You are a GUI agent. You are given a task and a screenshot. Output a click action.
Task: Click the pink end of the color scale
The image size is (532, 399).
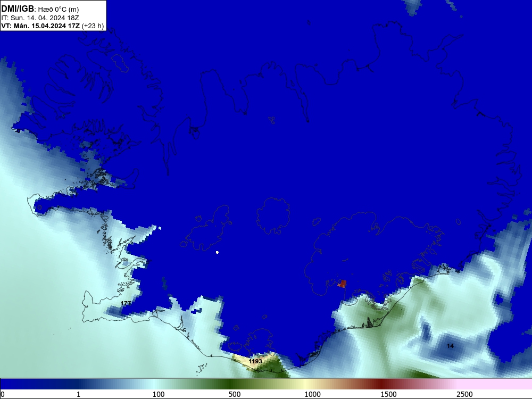point(495,384)
